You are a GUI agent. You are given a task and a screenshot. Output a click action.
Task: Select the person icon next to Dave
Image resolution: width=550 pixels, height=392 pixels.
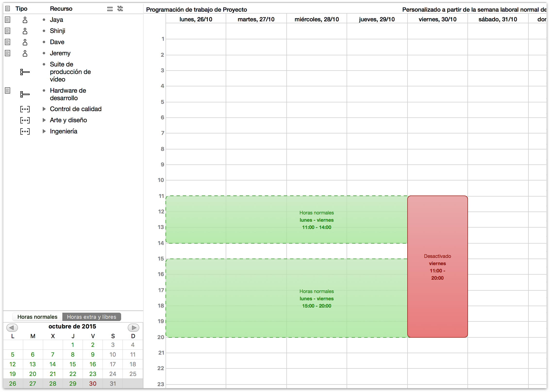click(25, 42)
